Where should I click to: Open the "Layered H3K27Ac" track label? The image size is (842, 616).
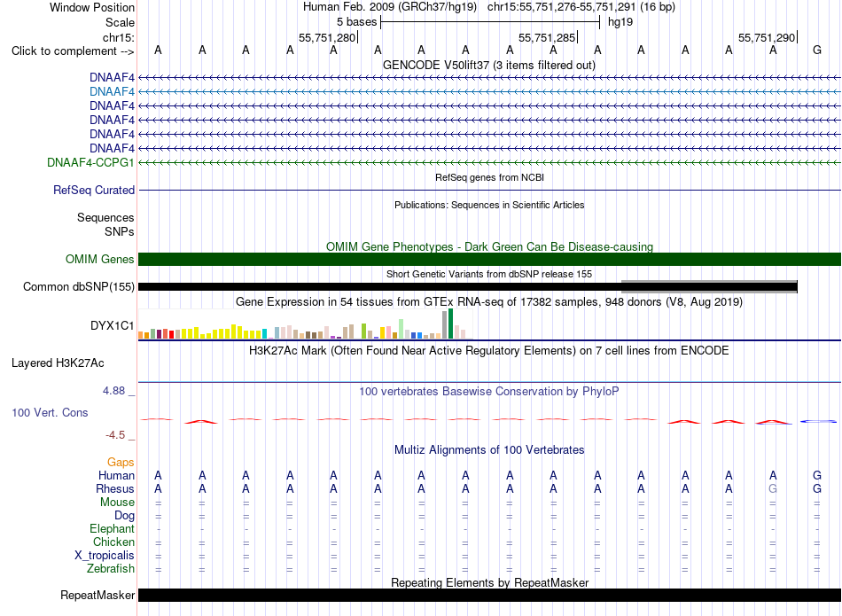(58, 363)
